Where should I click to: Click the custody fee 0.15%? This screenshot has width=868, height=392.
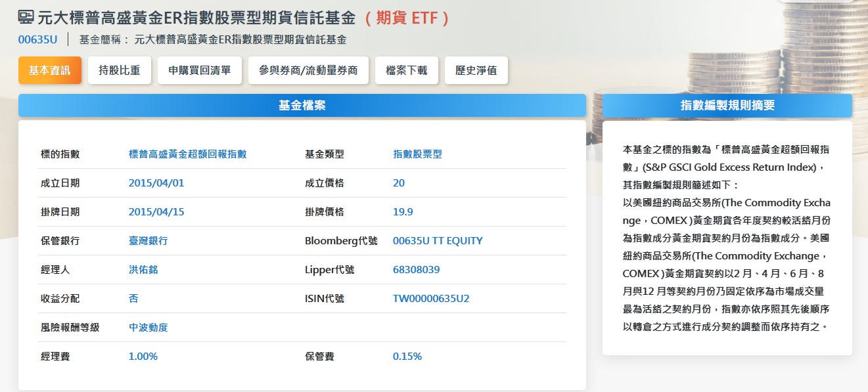click(407, 357)
